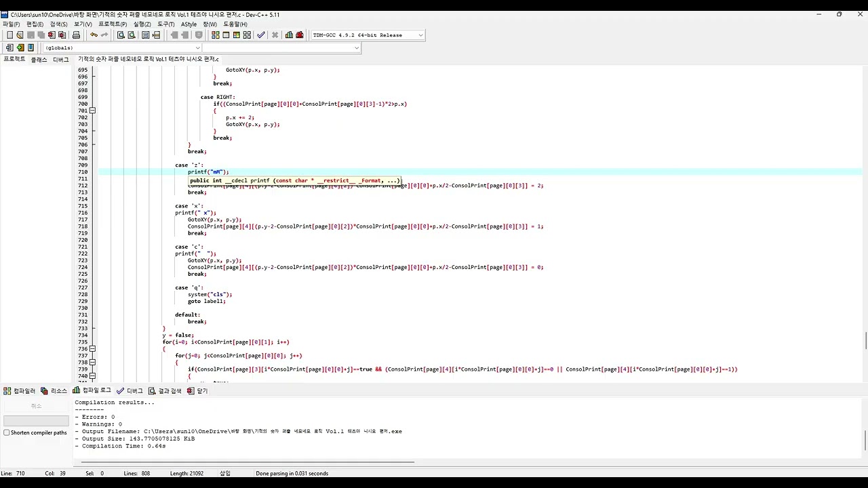
Task: Click the Open file toolbar icon
Action: tap(20, 35)
